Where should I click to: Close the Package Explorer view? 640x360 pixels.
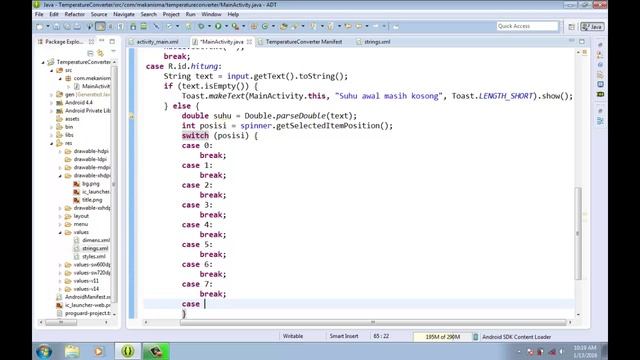[91, 42]
